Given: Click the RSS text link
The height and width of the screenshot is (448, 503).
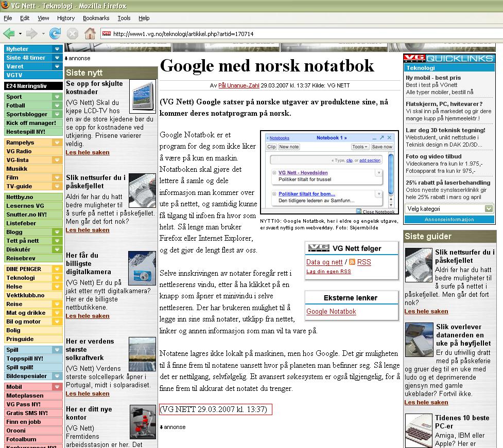Looking at the screenshot, I should (364, 262).
